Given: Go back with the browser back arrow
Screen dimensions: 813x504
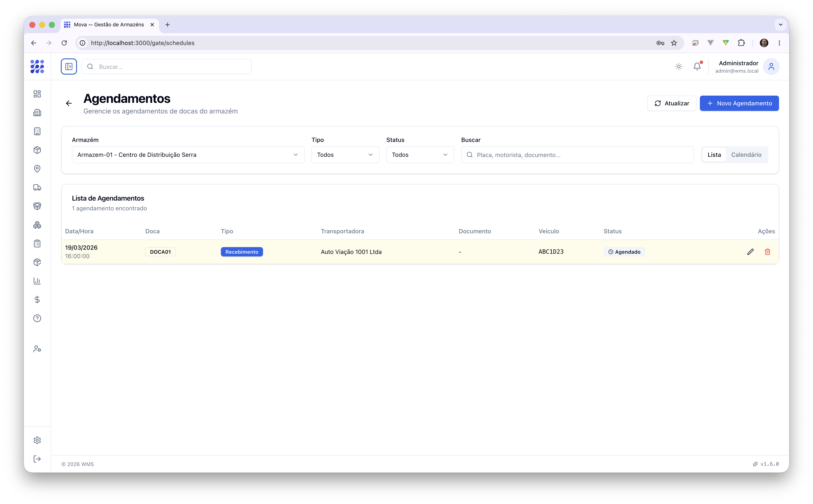Looking at the screenshot, I should click(33, 43).
